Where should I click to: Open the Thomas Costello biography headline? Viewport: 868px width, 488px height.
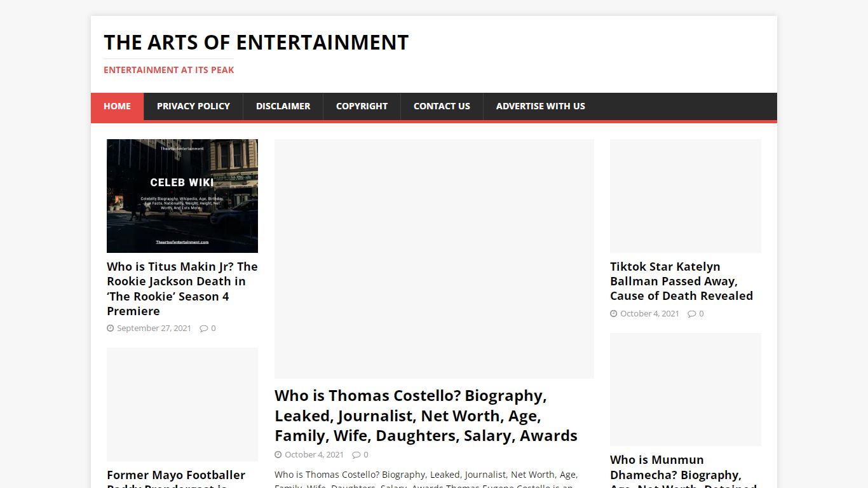[426, 416]
